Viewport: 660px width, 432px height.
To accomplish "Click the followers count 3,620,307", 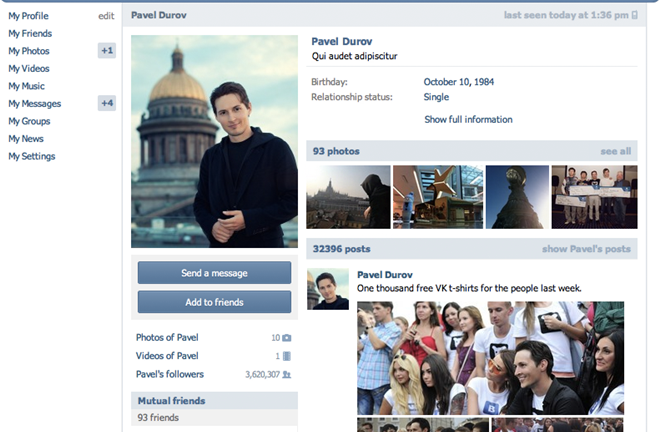I will pyautogui.click(x=263, y=374).
